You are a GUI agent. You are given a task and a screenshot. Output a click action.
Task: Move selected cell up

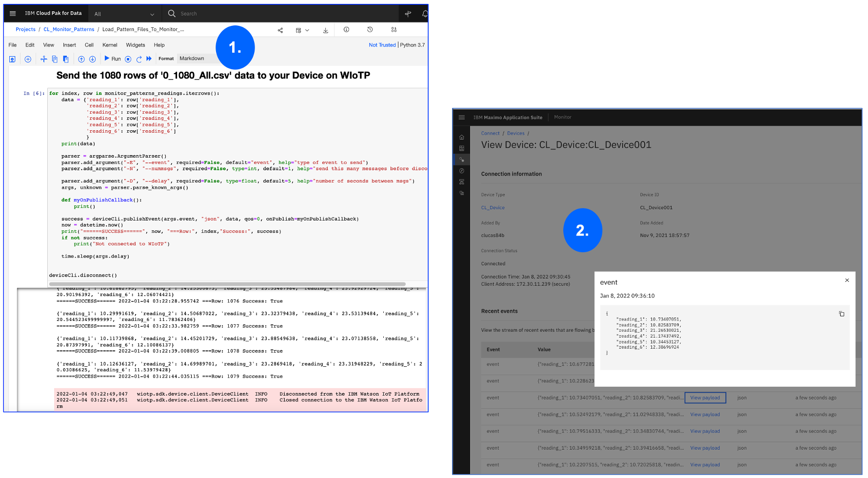click(81, 59)
